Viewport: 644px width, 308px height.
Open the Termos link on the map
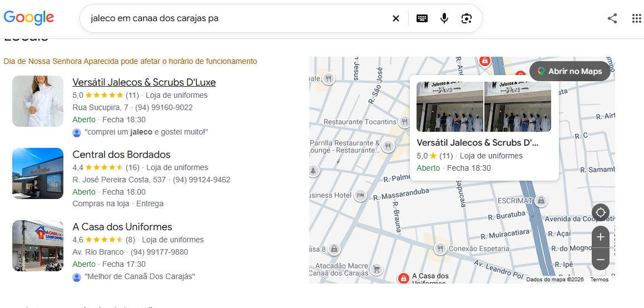(600, 279)
